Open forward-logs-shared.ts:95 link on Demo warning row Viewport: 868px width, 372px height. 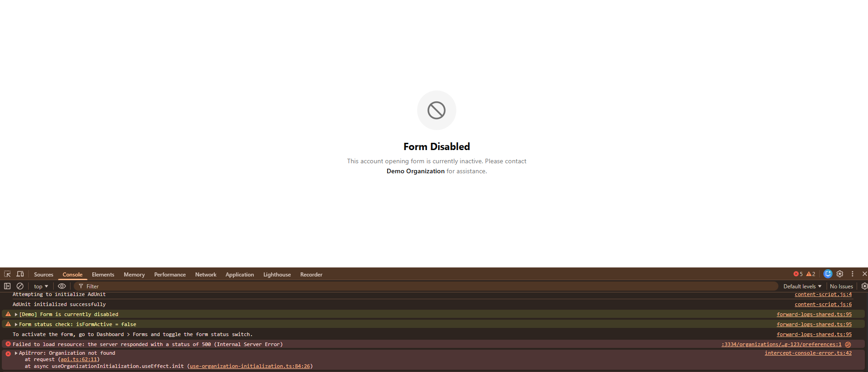point(814,315)
